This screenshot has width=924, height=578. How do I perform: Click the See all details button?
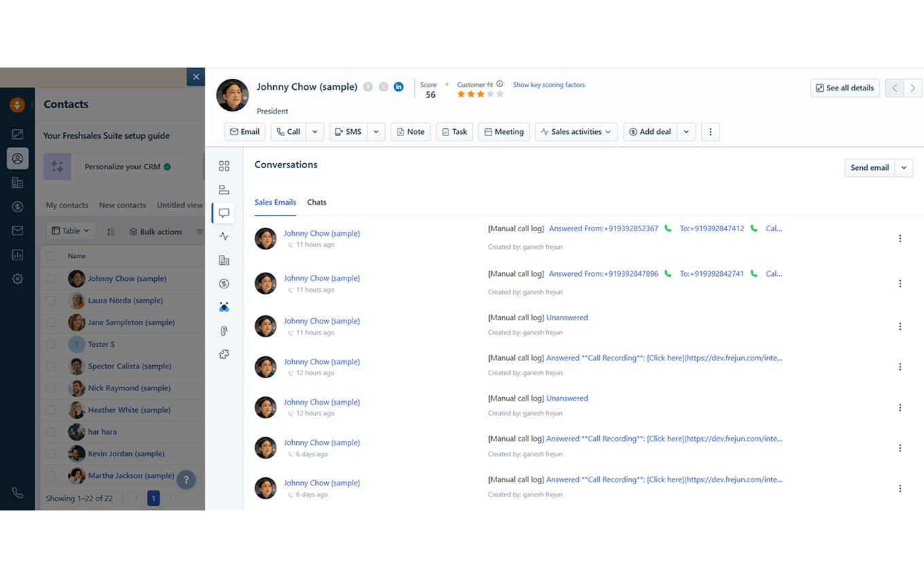pos(845,88)
